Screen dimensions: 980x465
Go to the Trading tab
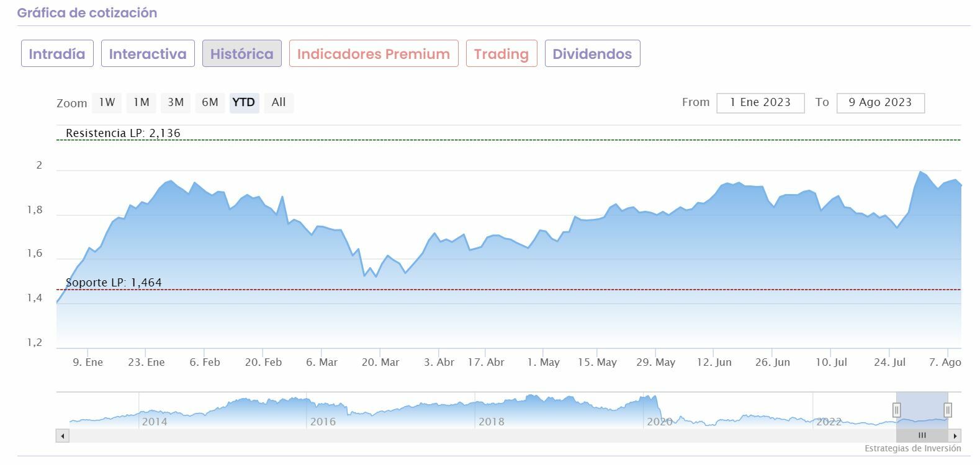[501, 54]
